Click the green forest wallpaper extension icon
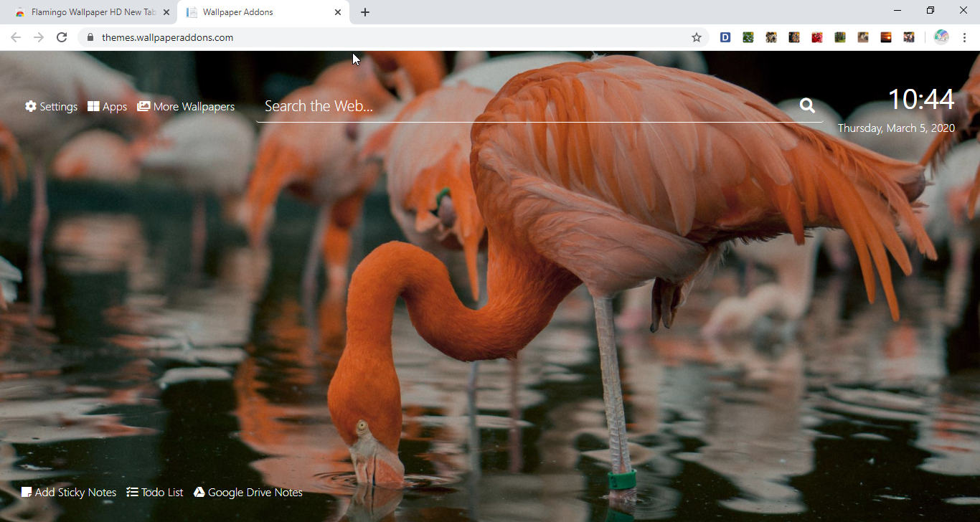 [840, 37]
